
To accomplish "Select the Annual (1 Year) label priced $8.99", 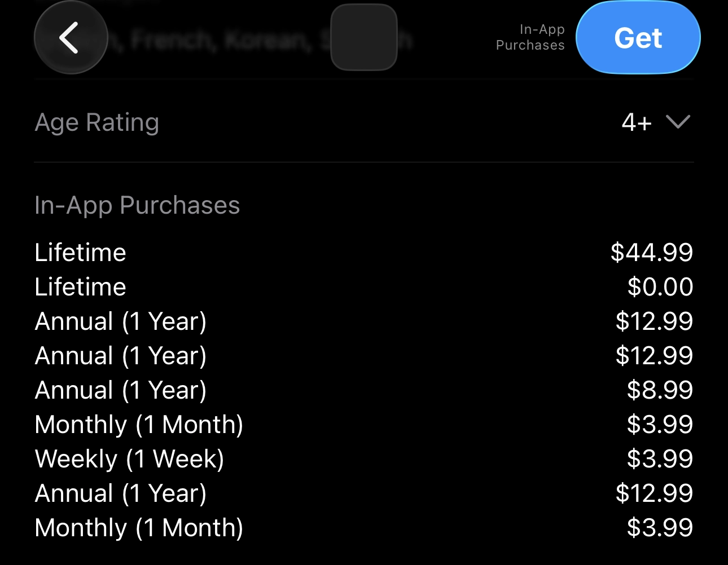I will [x=121, y=390].
